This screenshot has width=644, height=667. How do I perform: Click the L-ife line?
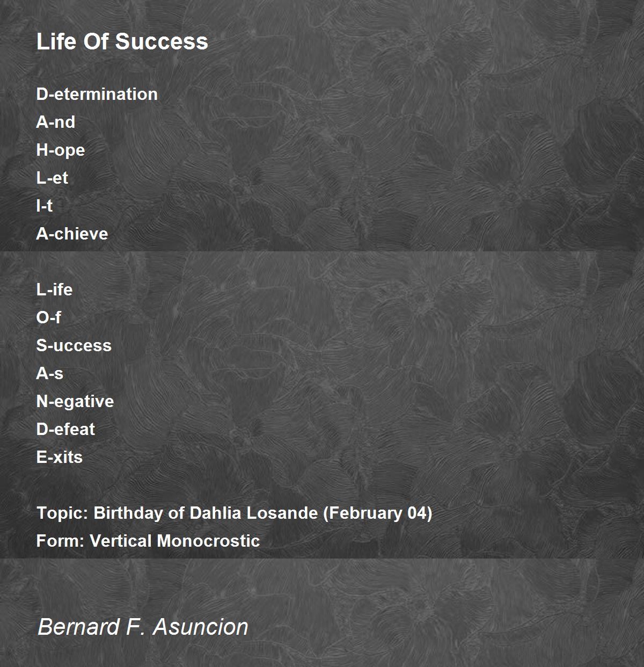click(54, 289)
